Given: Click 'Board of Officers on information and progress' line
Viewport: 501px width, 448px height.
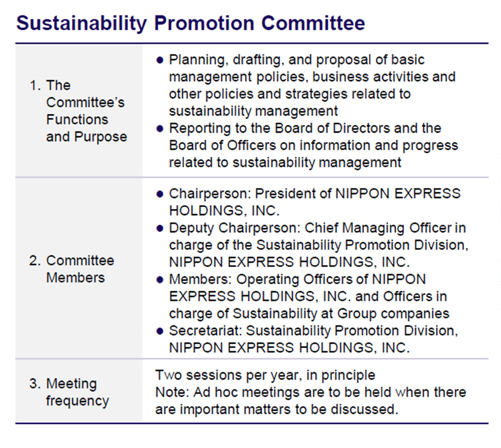Looking at the screenshot, I should [314, 146].
